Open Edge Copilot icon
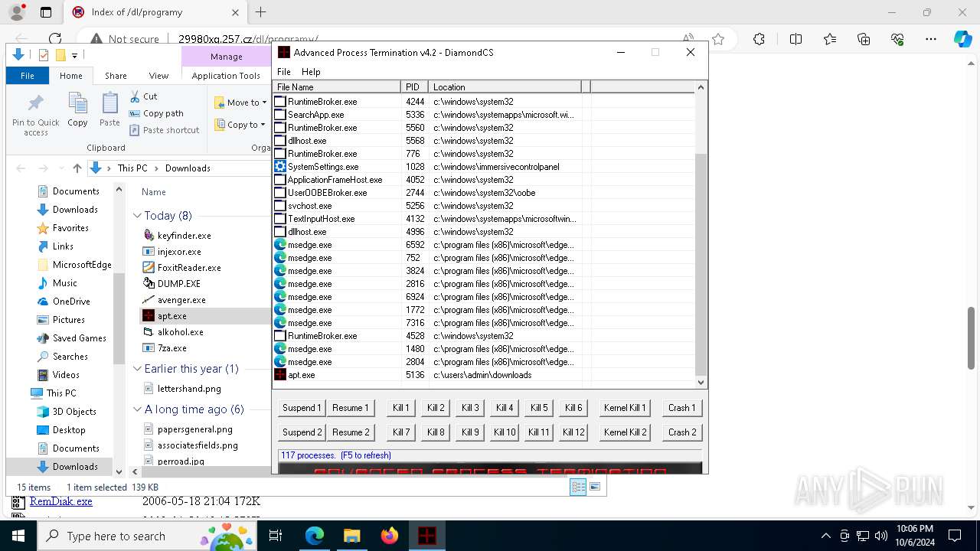This screenshot has height=551, width=980. [962, 39]
